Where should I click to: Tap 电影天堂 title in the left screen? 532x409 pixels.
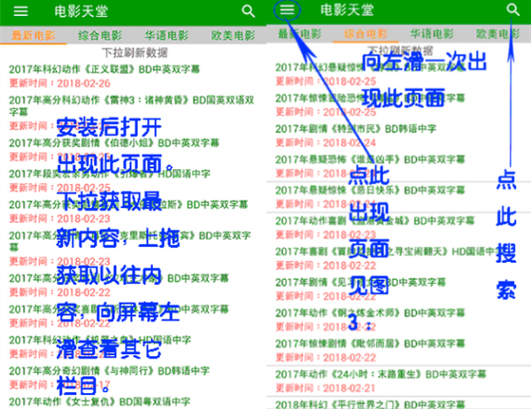click(81, 12)
